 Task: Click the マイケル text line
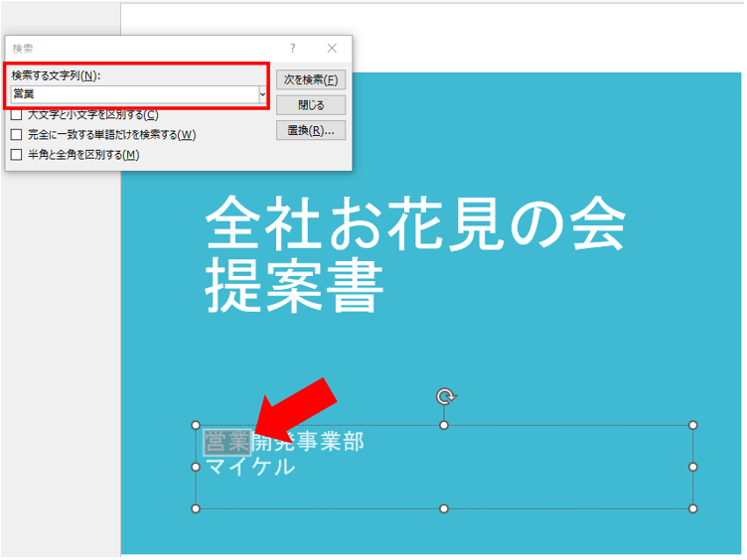[250, 467]
